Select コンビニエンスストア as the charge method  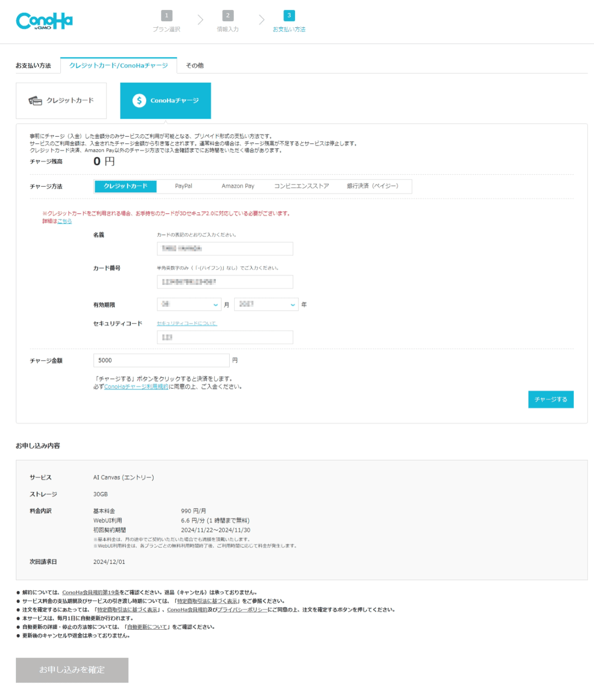click(301, 186)
